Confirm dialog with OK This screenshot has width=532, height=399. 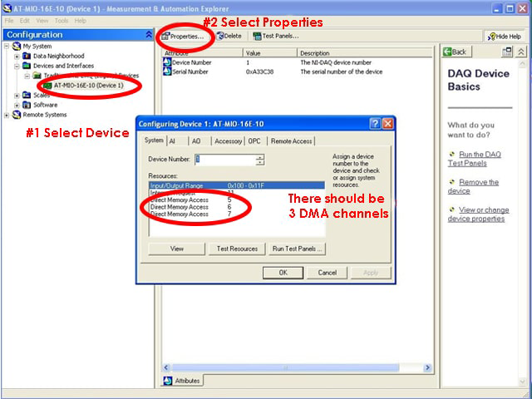(x=283, y=273)
